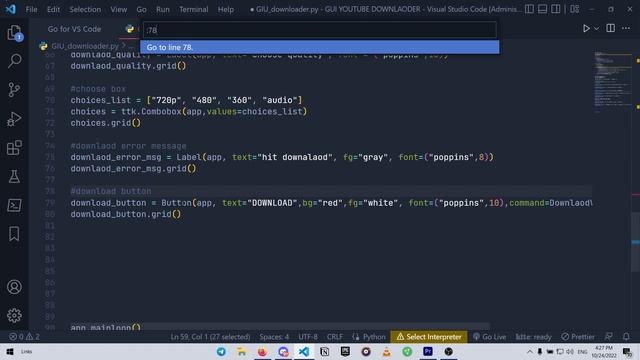Screen dimensions: 640x360
Task: Open the Accounts menu icon
Action: click(14, 287)
